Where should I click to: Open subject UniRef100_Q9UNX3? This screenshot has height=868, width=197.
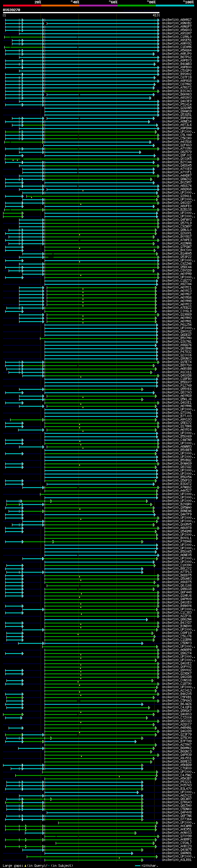pyautogui.click(x=177, y=358)
